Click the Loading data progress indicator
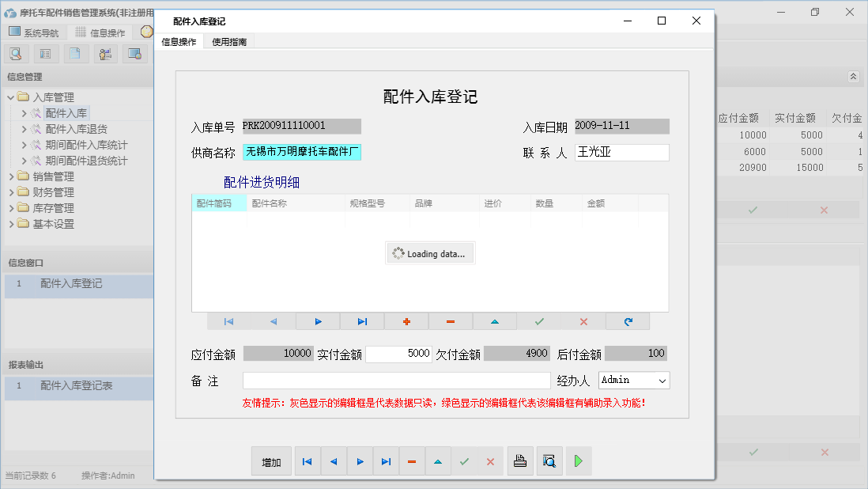This screenshot has height=489, width=868. (430, 252)
